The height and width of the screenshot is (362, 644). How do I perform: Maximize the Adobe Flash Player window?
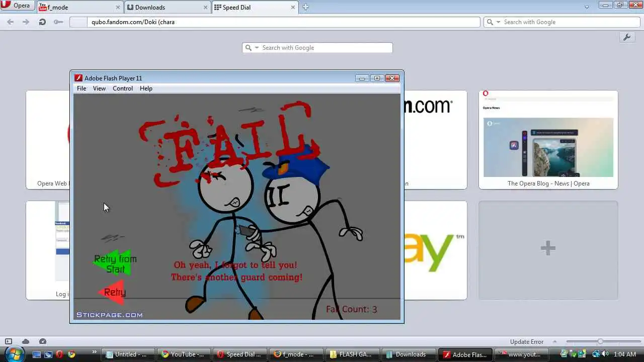pyautogui.click(x=377, y=78)
